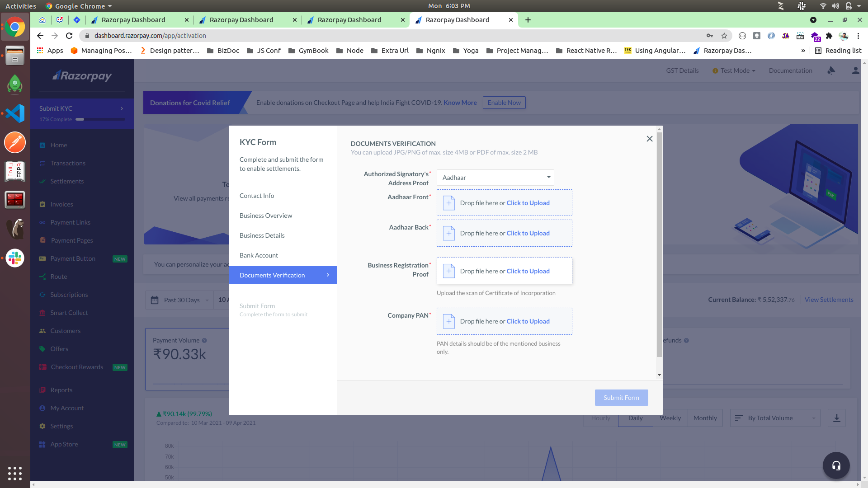Show applications grid in dock
The image size is (868, 488).
15,473
